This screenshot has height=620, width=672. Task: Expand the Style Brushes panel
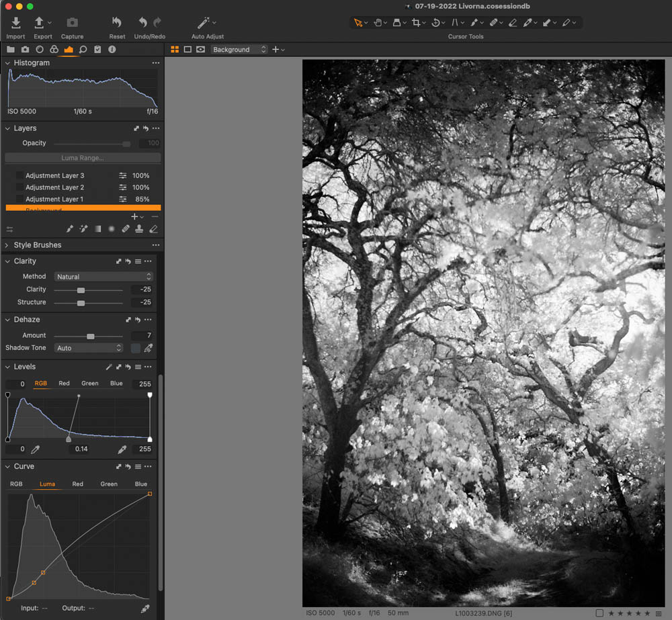coord(7,245)
